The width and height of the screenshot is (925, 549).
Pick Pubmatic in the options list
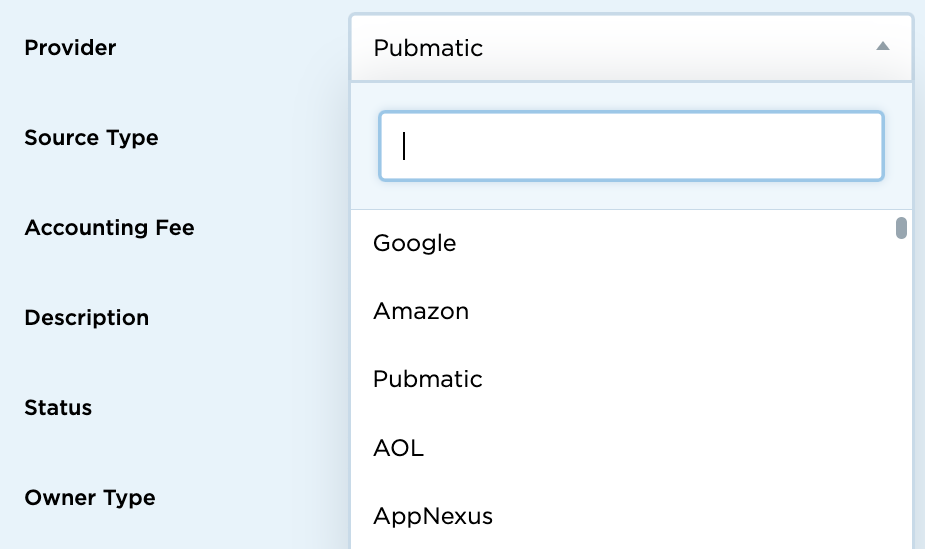(x=428, y=379)
